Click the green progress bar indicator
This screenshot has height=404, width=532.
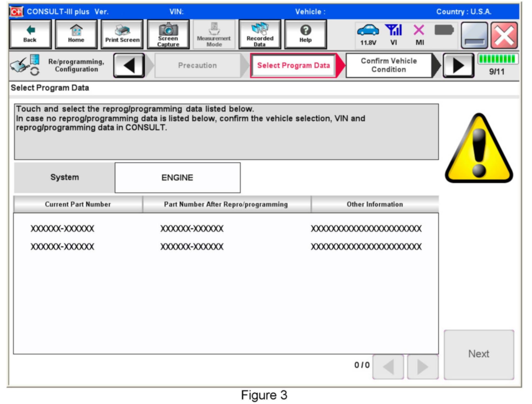point(497,59)
